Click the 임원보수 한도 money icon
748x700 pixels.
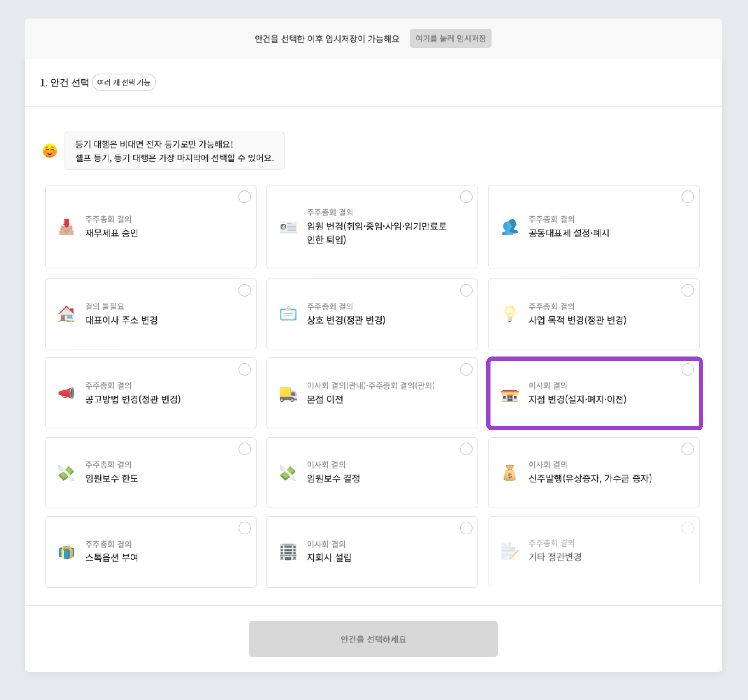(x=67, y=473)
